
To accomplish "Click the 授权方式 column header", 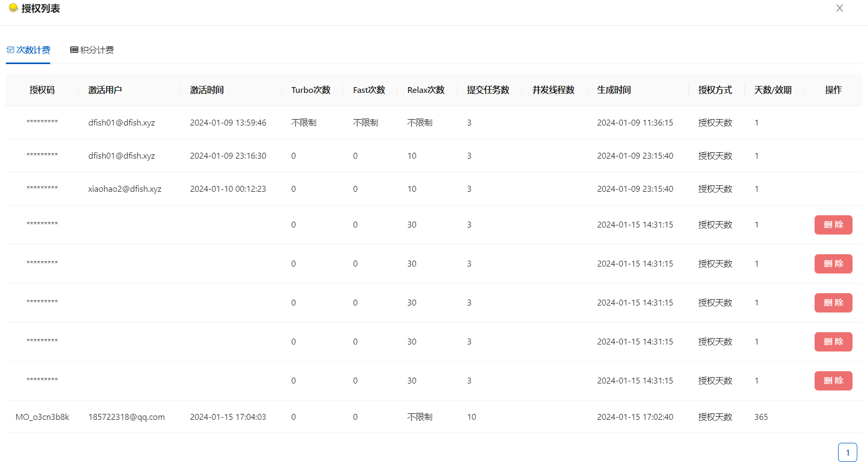I will (715, 90).
